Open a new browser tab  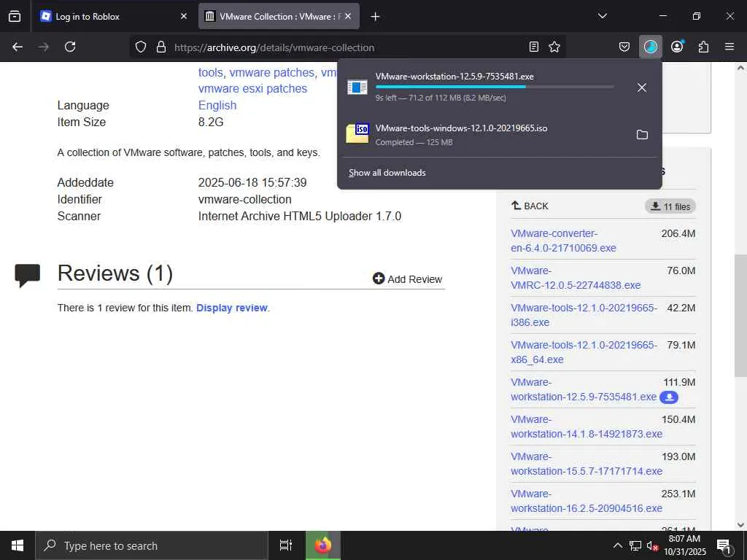click(x=376, y=17)
